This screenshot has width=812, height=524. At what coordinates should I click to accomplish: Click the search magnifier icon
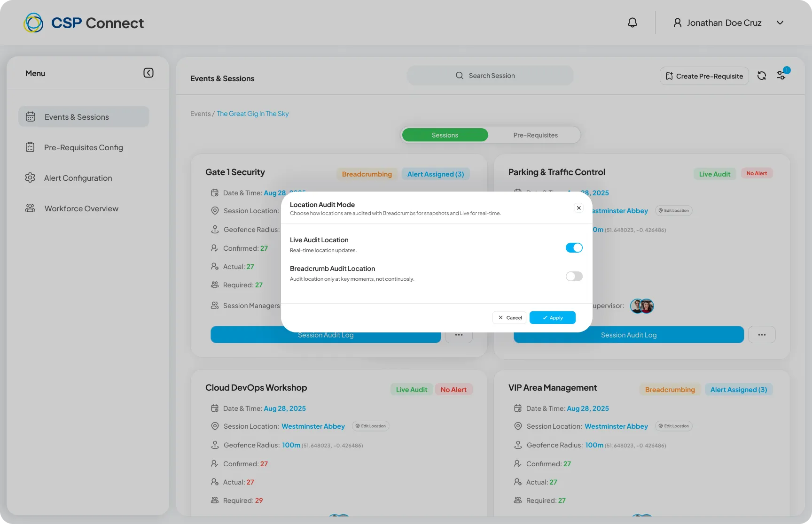pos(460,76)
